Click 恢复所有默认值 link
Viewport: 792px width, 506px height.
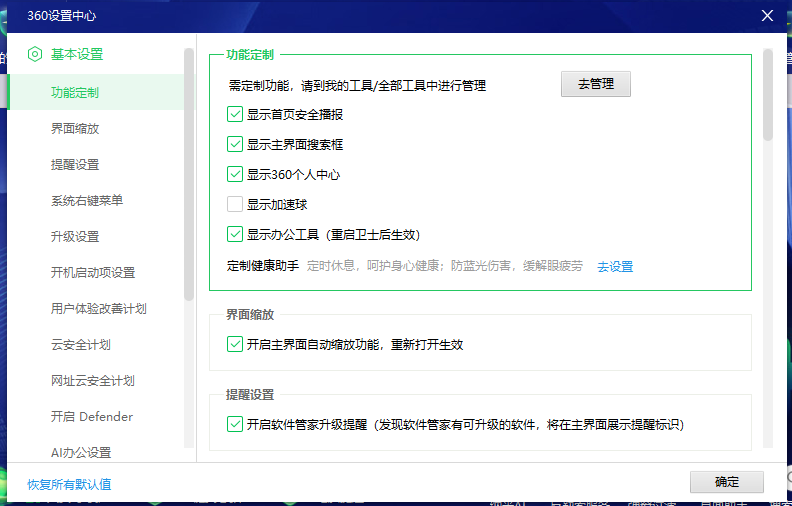69,484
